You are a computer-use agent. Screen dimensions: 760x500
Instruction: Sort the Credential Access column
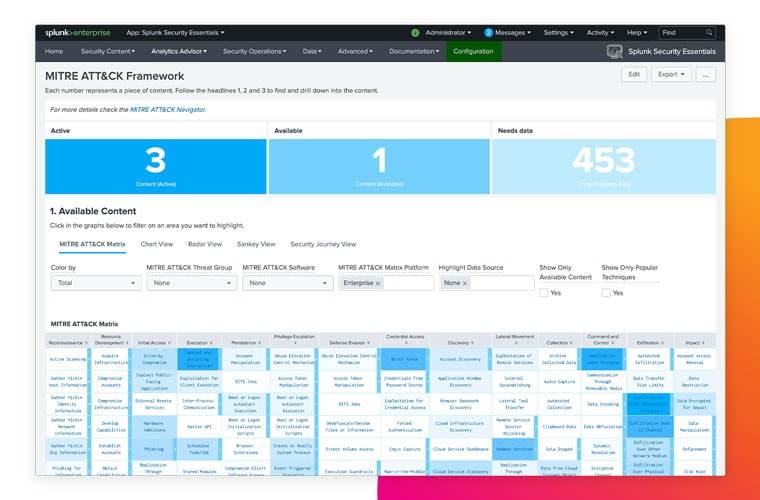click(405, 343)
